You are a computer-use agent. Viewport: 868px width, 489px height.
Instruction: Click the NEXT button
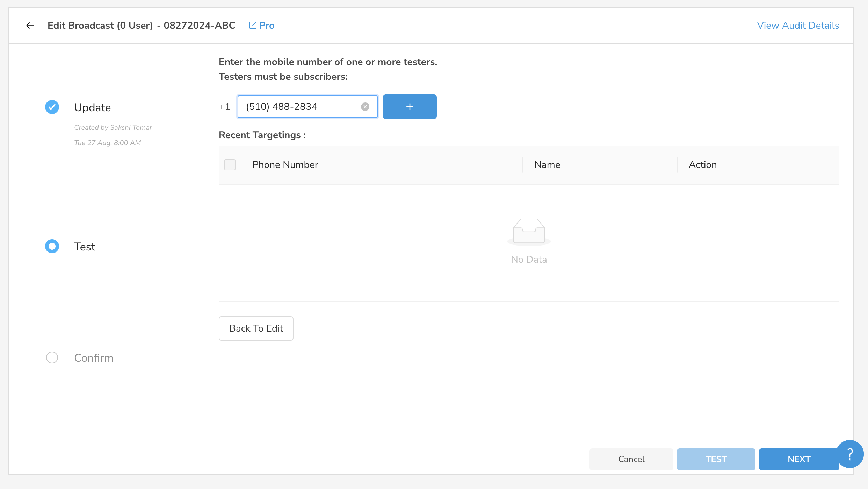(799, 459)
